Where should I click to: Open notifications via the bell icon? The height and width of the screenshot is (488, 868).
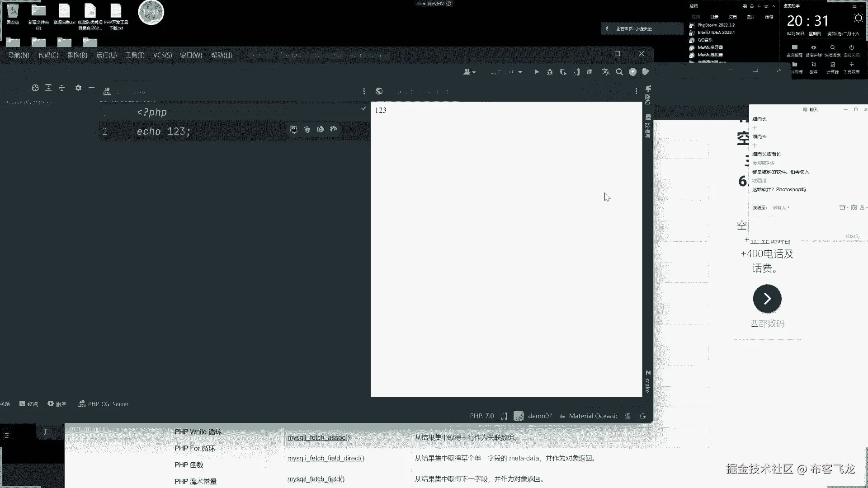pyautogui.click(x=648, y=88)
